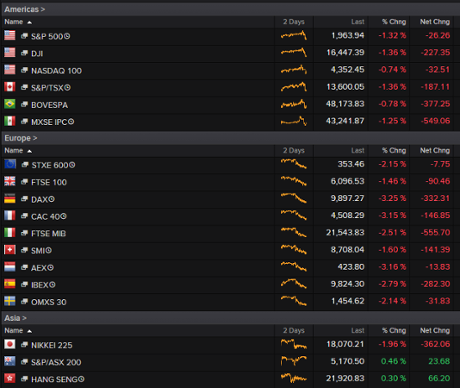Open the NASDAQ 100 index link
This screenshot has width=460, height=388.
(x=56, y=71)
